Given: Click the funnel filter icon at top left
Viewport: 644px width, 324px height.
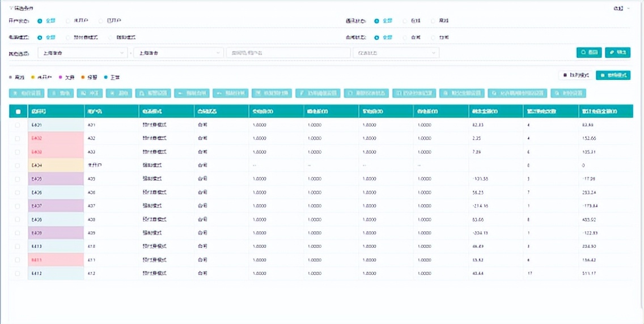Looking at the screenshot, I should coord(11,8).
